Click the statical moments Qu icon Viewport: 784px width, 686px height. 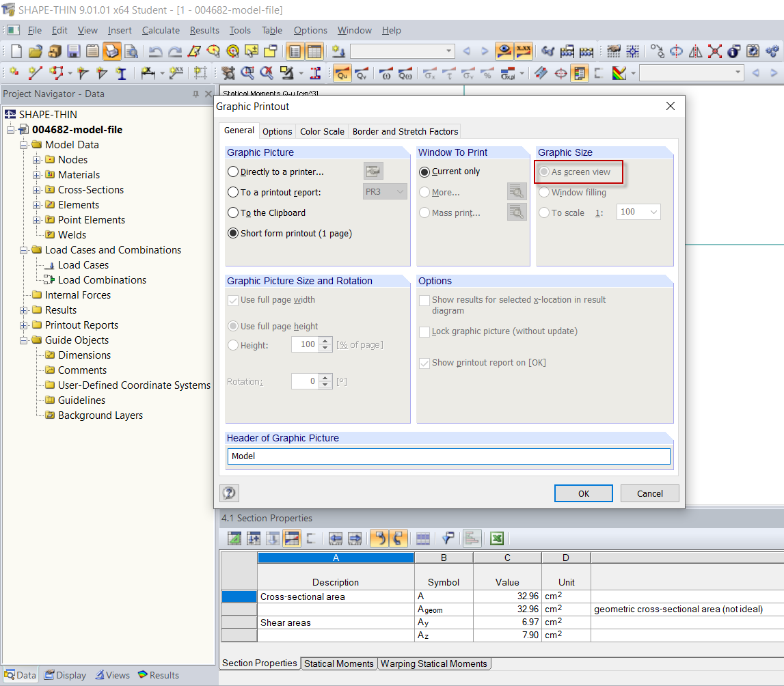pos(342,73)
